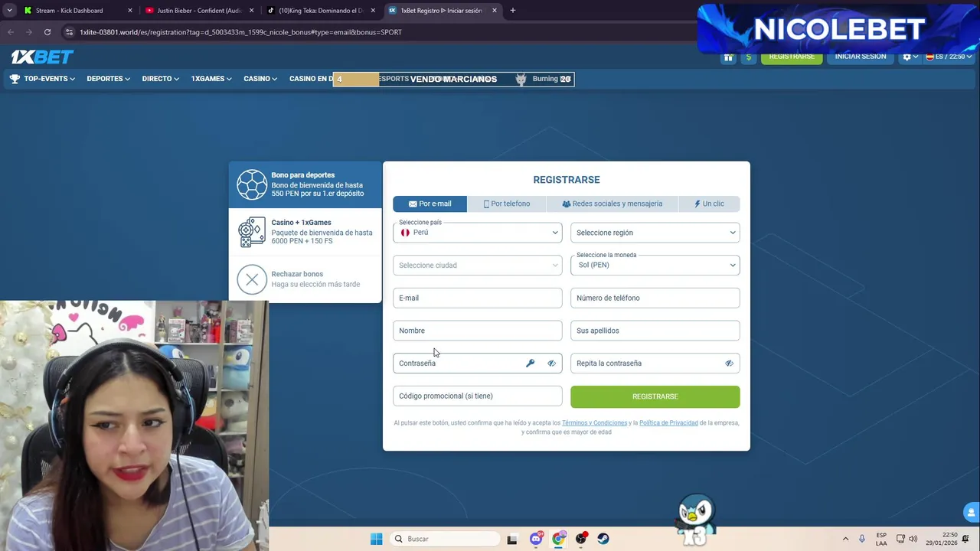Select the Casino + 1xGames bonus icon
This screenshot has width=980, height=551.
point(252,232)
